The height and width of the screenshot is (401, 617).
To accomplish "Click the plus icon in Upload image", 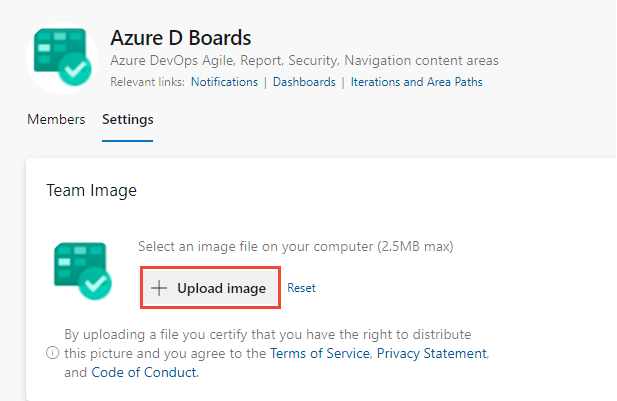I will (159, 288).
